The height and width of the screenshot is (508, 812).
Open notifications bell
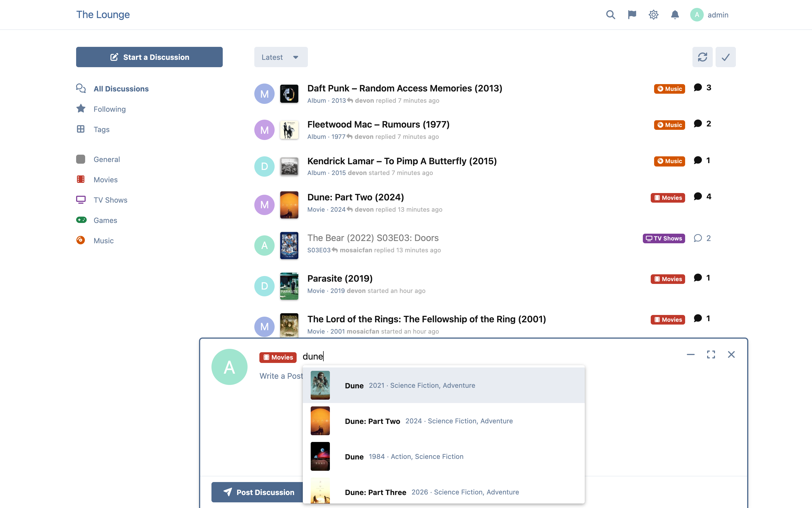coord(675,15)
